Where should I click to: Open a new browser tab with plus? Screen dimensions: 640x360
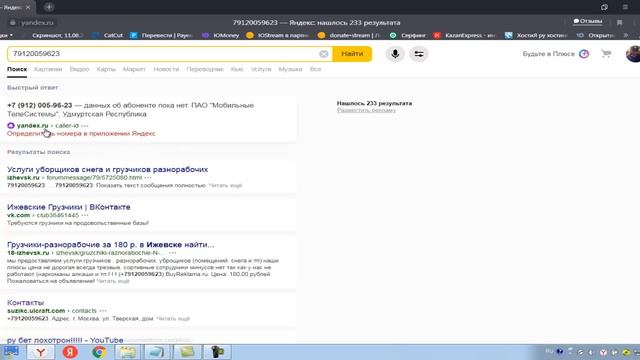point(49,7)
